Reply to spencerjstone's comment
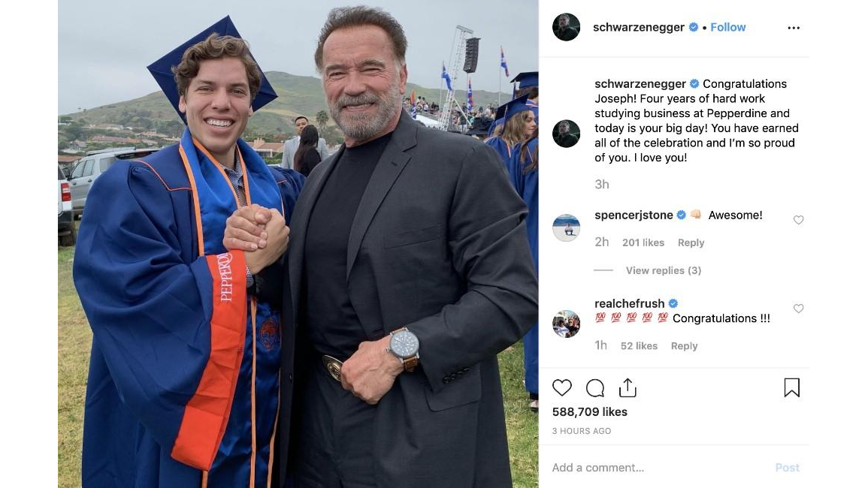 691,242
